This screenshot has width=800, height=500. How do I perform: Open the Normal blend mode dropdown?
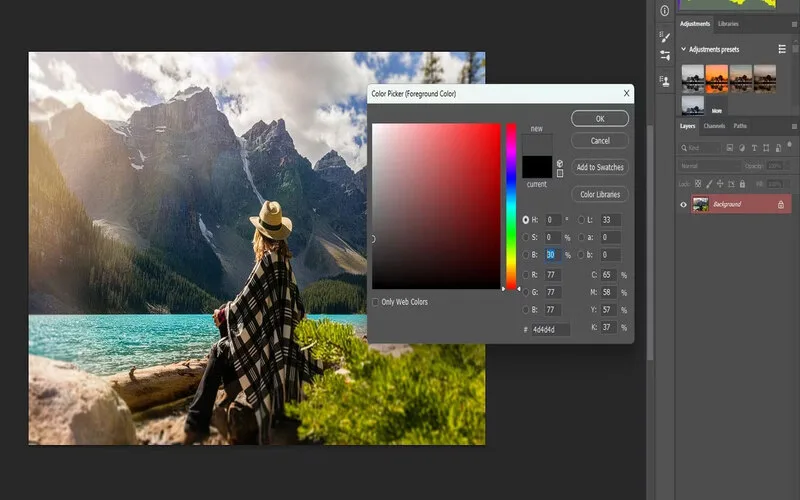[x=710, y=166]
